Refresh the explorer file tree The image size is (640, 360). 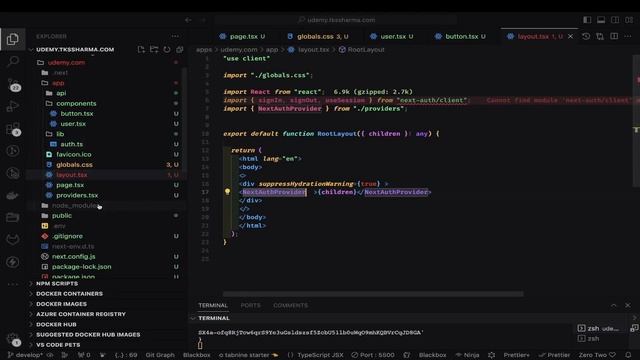click(x=167, y=49)
